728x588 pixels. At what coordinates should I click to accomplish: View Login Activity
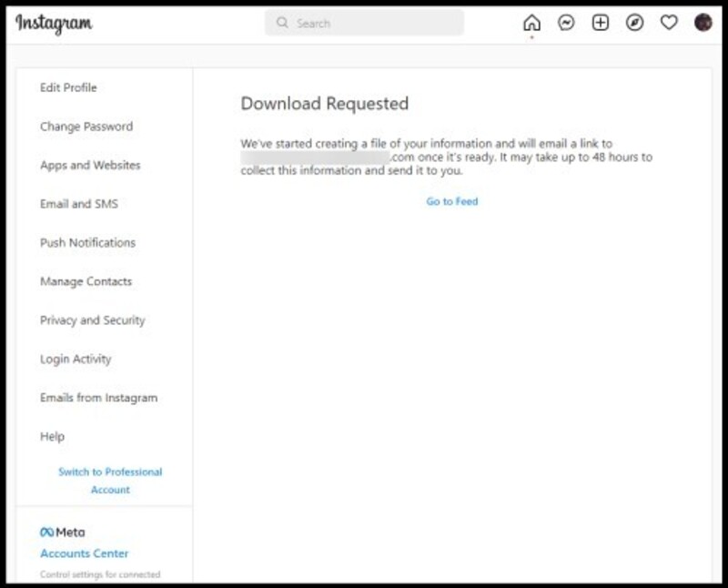76,360
